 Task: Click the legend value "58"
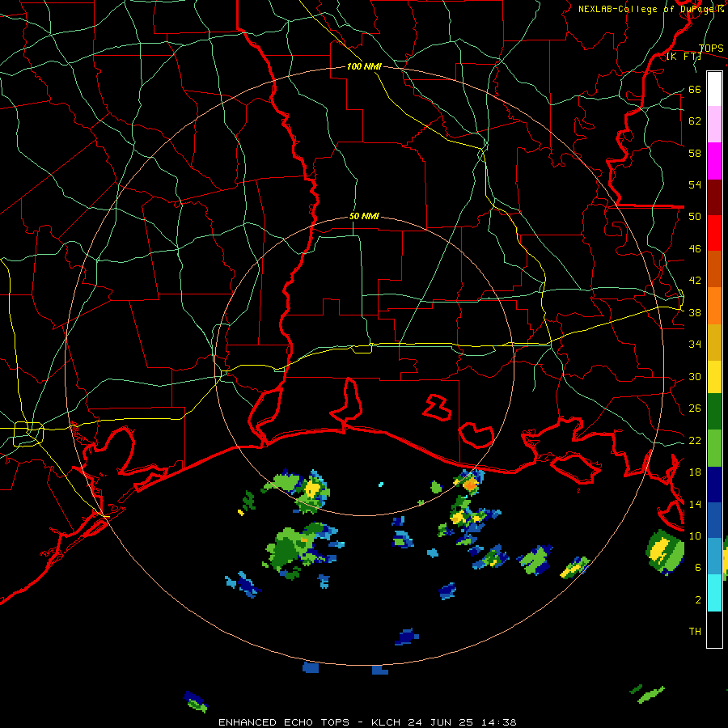click(695, 153)
